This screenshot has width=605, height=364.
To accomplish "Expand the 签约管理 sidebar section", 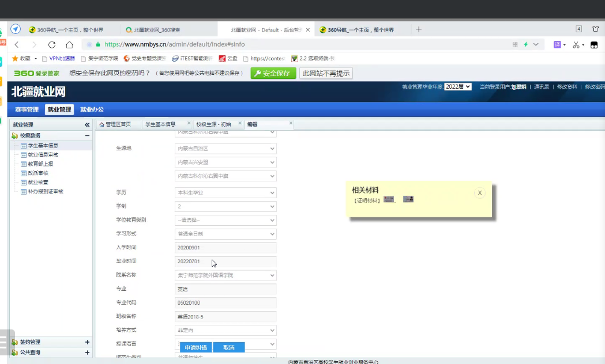I will tap(87, 342).
